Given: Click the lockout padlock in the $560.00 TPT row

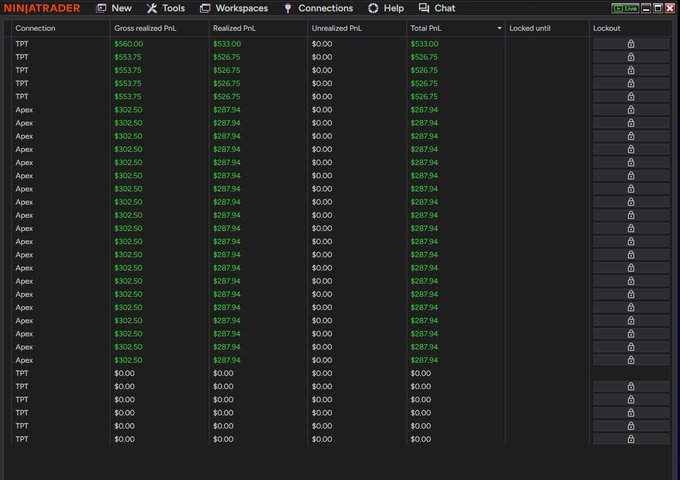Looking at the screenshot, I should [631, 44].
